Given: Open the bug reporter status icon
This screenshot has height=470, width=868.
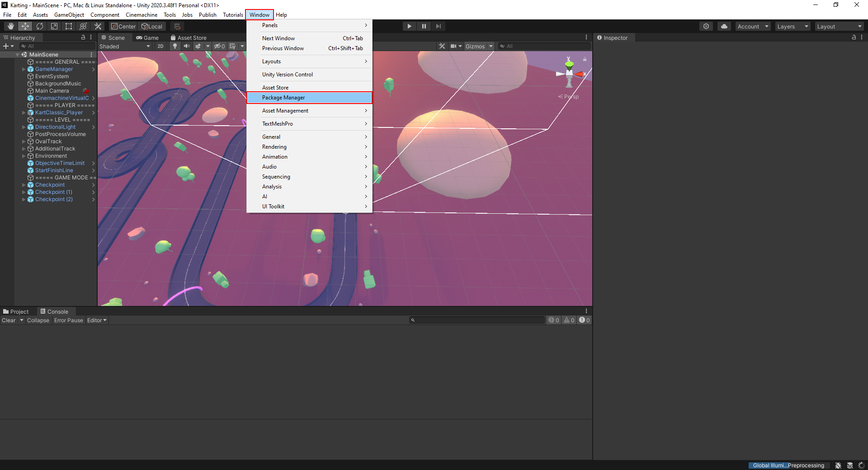Looking at the screenshot, I should tap(838, 465).
